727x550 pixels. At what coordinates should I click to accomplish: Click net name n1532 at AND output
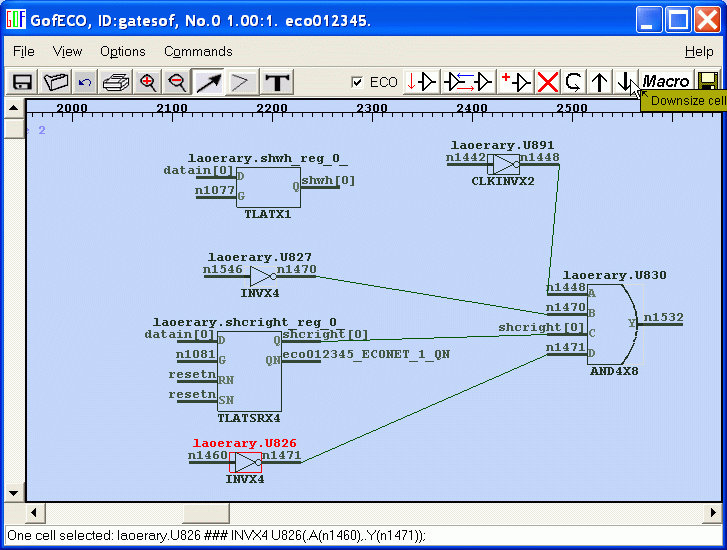(x=663, y=317)
